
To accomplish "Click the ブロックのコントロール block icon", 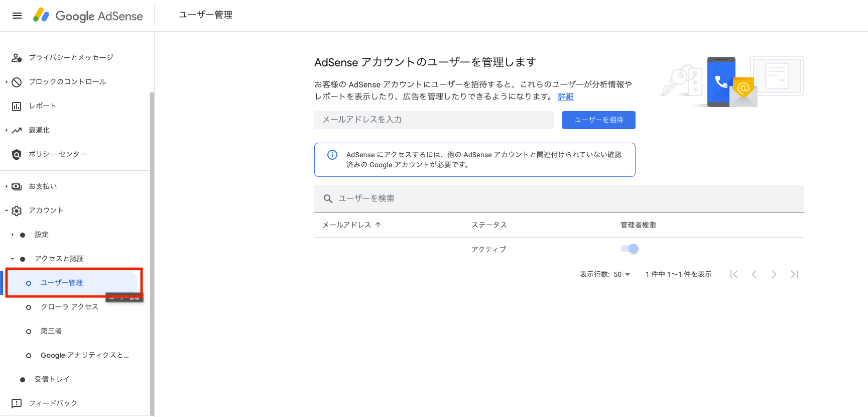I will pyautogui.click(x=17, y=82).
